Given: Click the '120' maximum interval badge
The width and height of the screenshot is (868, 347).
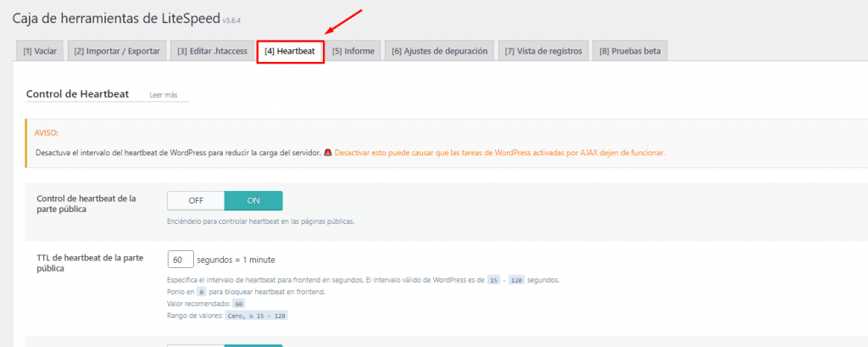Looking at the screenshot, I should coord(517,280).
